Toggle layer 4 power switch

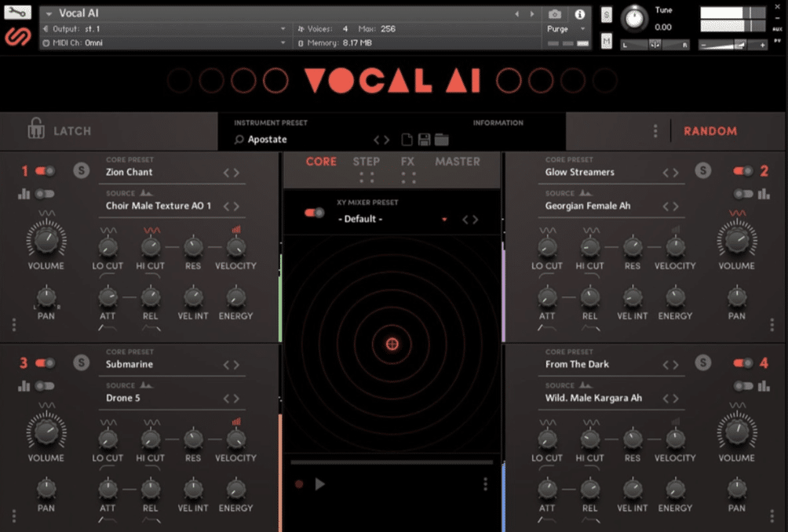[x=742, y=363]
